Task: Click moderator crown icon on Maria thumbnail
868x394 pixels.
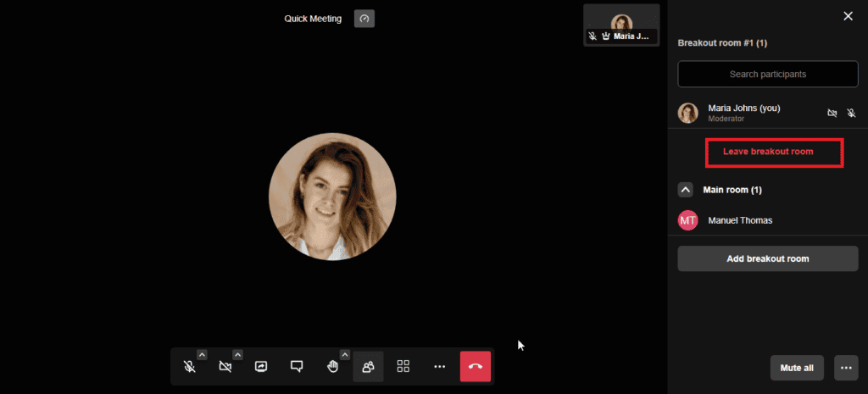Action: click(x=605, y=36)
